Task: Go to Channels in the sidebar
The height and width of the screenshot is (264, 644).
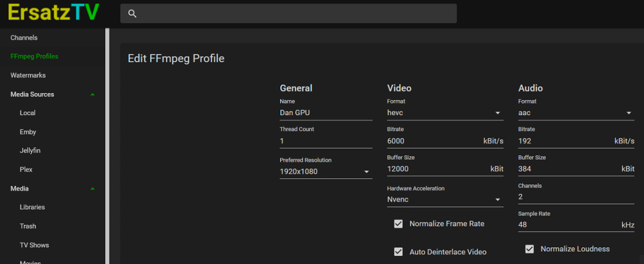Action: pyautogui.click(x=24, y=38)
